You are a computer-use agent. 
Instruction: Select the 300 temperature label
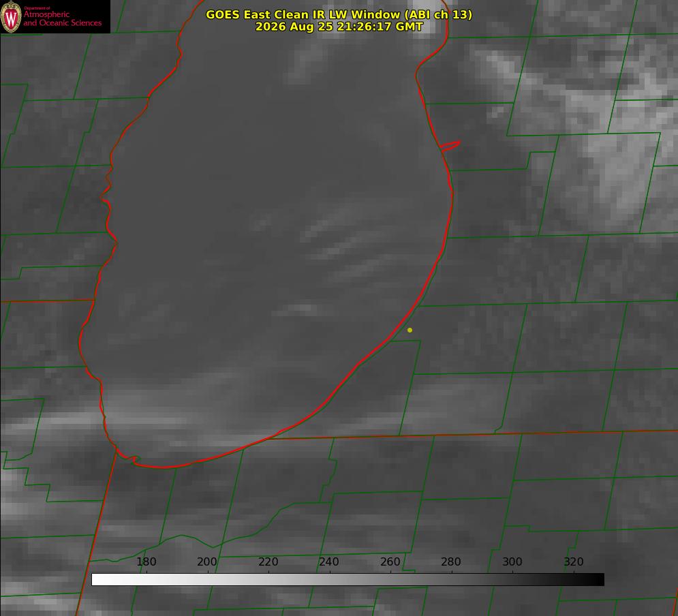tap(512, 561)
